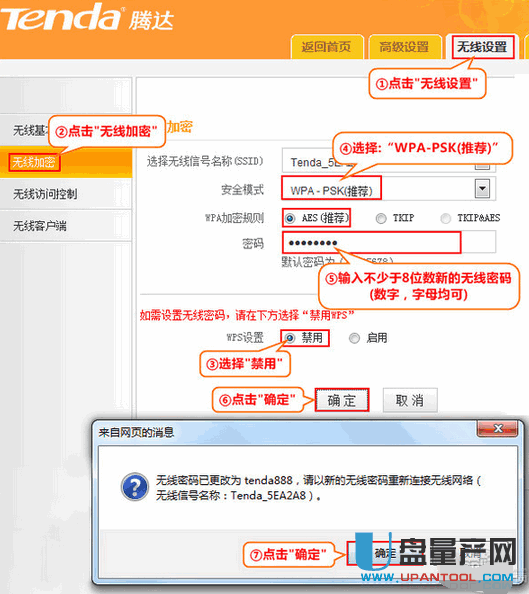Viewport: 529px width, 594px height.
Task: Close the 来自网页的消息 dialog
Action: point(498,428)
